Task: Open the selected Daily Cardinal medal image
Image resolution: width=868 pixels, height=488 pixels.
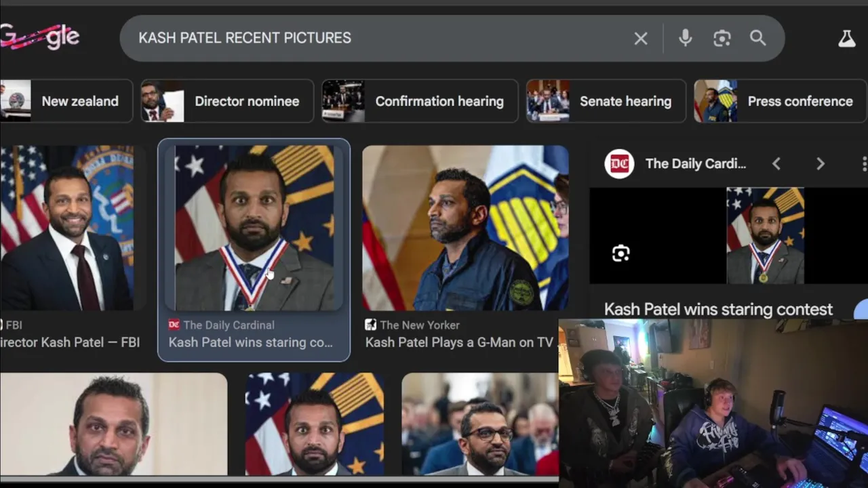Action: tap(254, 228)
